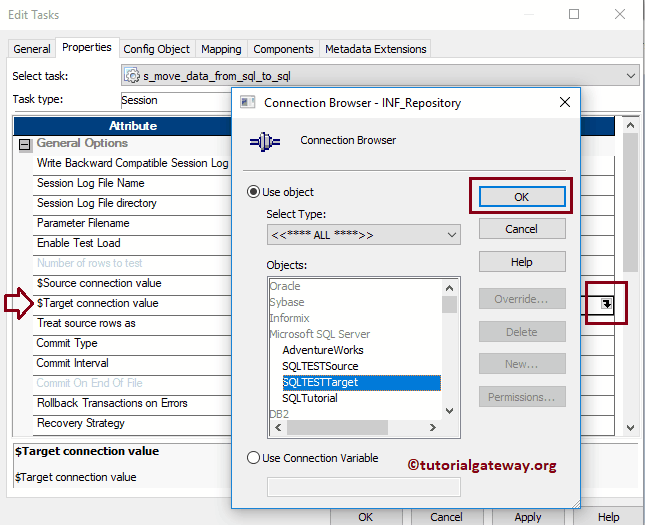Select SQLTESTSource connection object
This screenshot has width=645, height=525.
point(320,366)
